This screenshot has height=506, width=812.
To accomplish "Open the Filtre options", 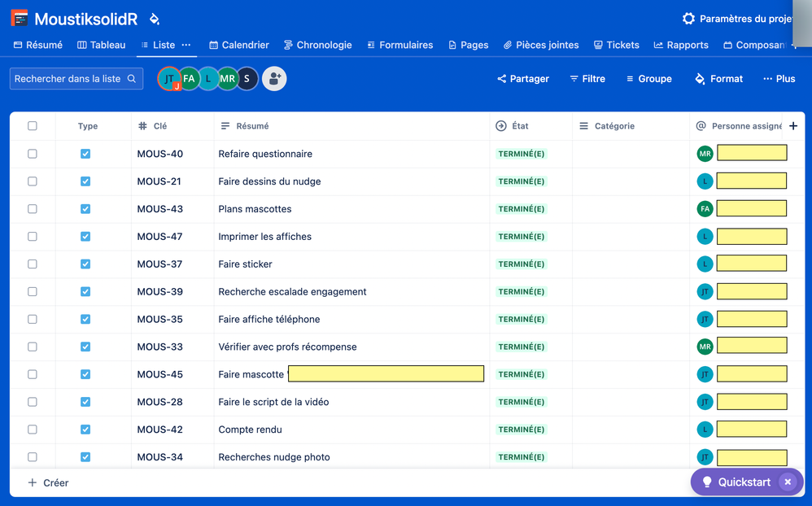I will point(587,79).
